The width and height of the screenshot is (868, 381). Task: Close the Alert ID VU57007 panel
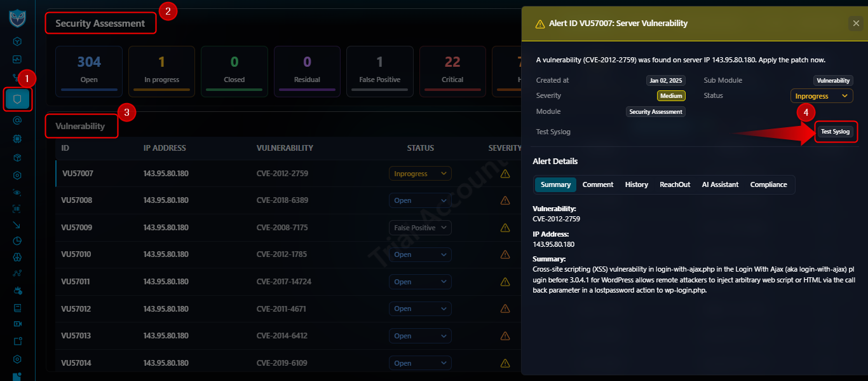855,24
